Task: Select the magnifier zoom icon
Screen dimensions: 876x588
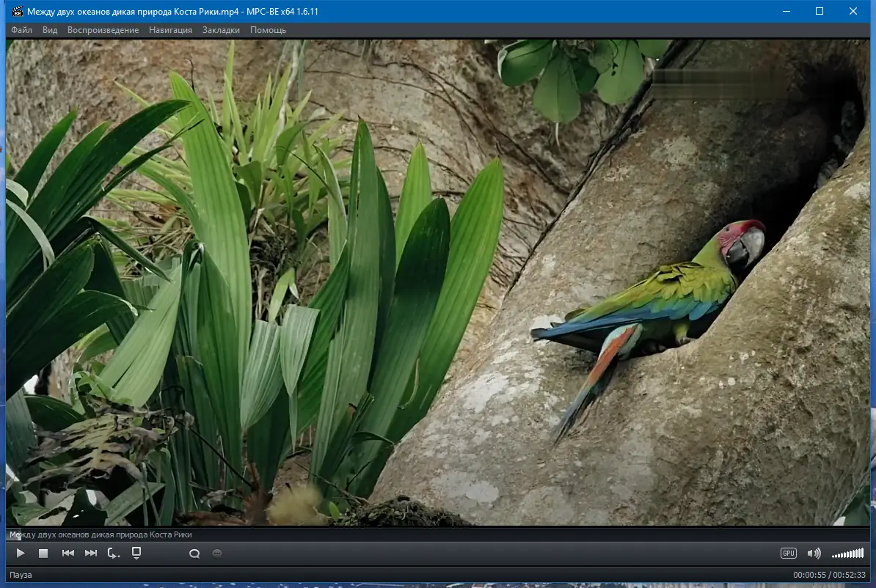Action: 194,554
